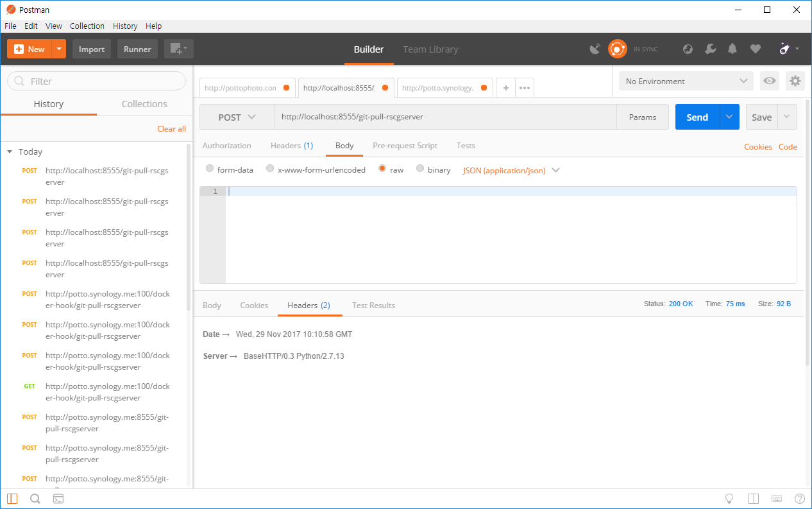Viewport: 812px width, 509px height.
Task: Click the Runner button
Action: point(137,49)
